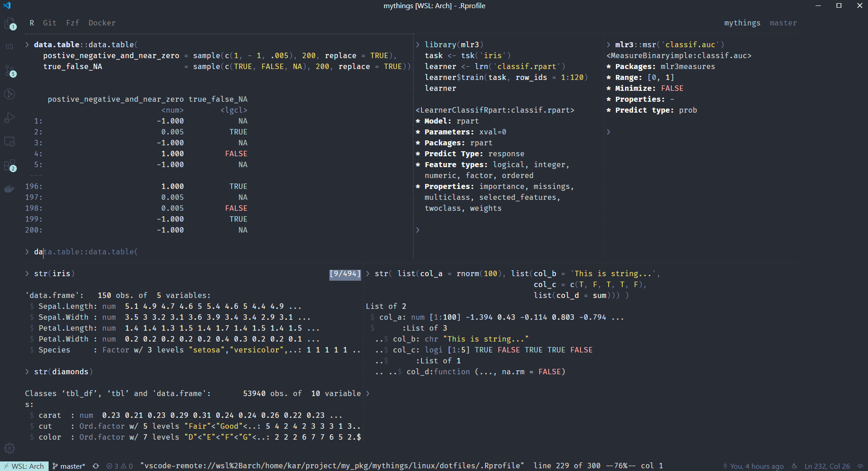The height and width of the screenshot is (471, 868).
Task: Click the 'str(iris)' command
Action: (x=54, y=273)
